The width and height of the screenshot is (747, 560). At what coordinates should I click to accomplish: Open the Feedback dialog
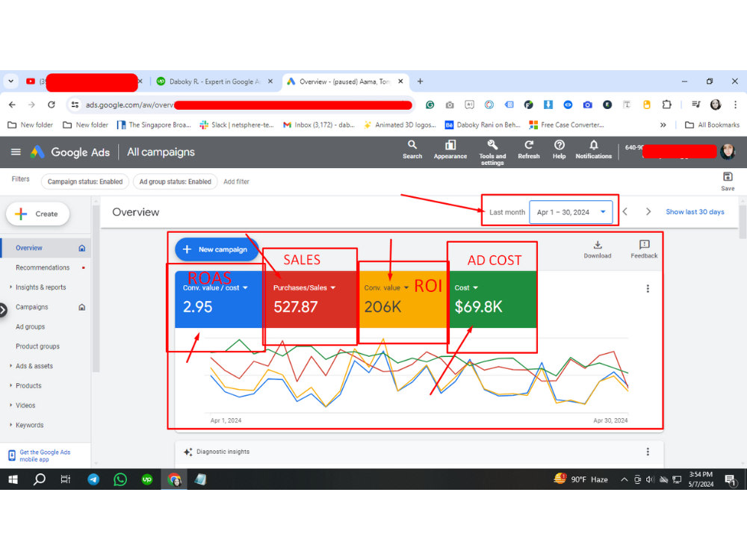point(644,249)
